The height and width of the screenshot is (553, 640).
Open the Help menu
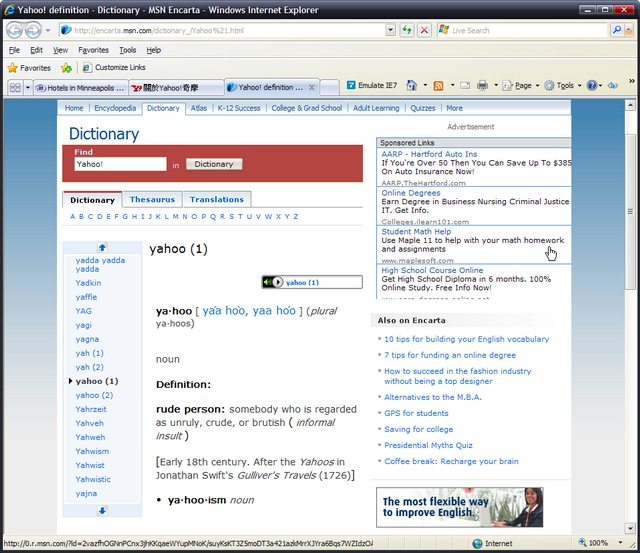click(x=153, y=50)
